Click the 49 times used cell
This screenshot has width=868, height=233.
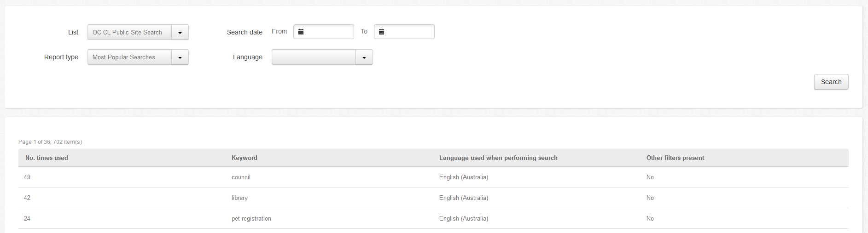(27, 177)
